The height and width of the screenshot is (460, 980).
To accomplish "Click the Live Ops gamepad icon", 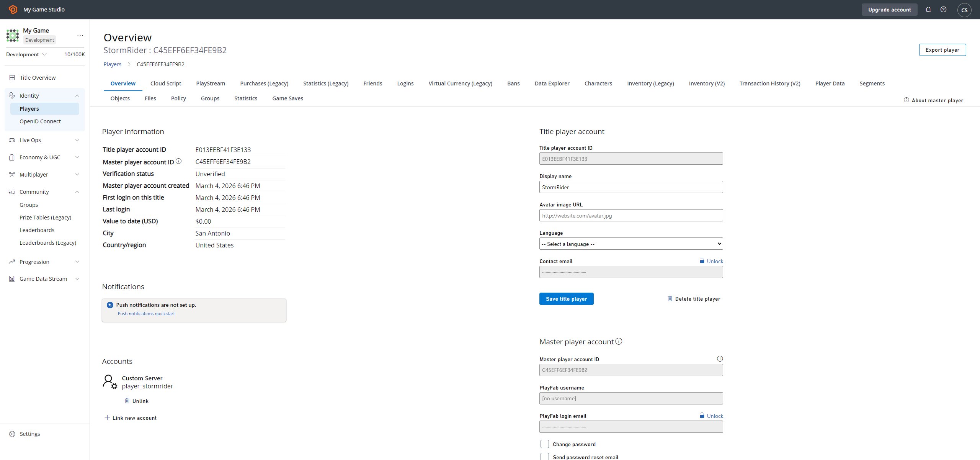I will 12,140.
